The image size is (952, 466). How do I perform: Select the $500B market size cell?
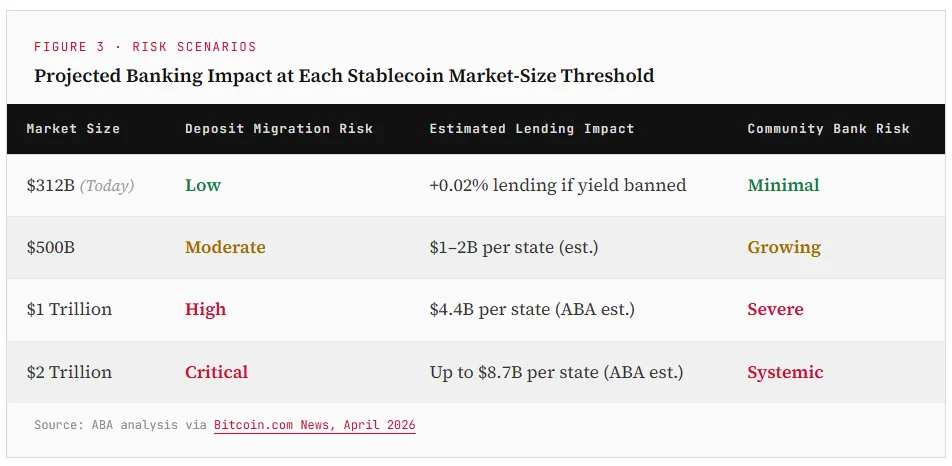pyautogui.click(x=51, y=247)
